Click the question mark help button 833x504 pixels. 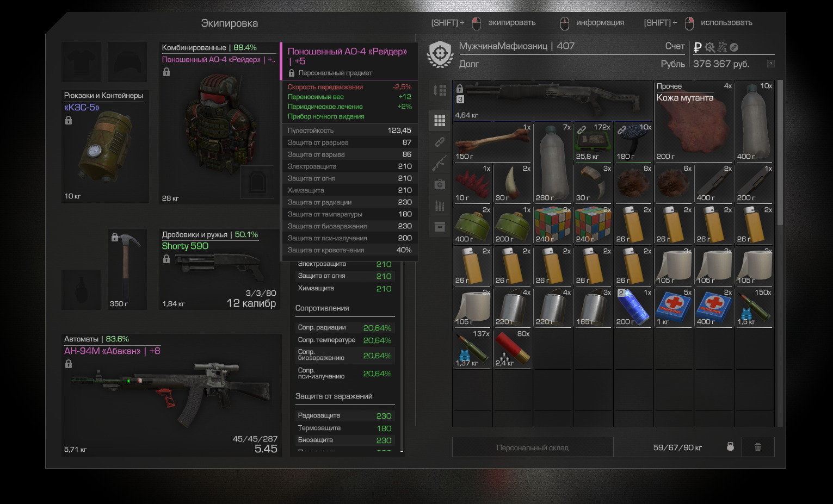pyautogui.click(x=770, y=64)
